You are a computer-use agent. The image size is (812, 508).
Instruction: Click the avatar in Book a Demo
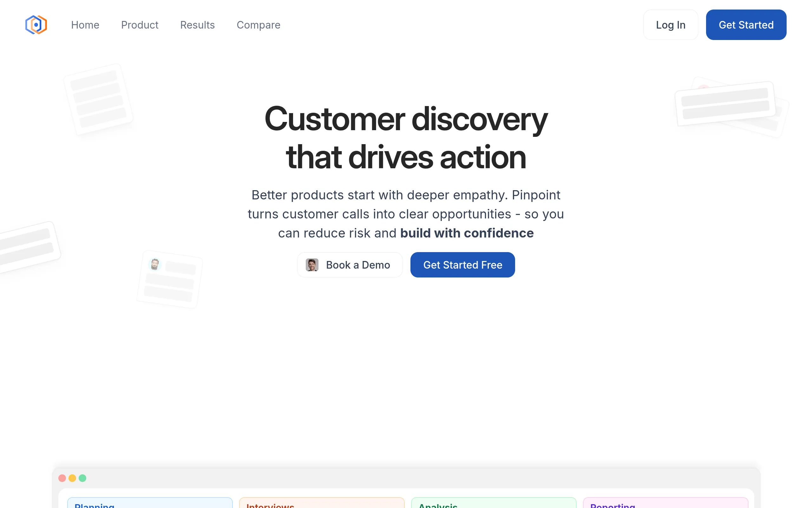coord(312,265)
